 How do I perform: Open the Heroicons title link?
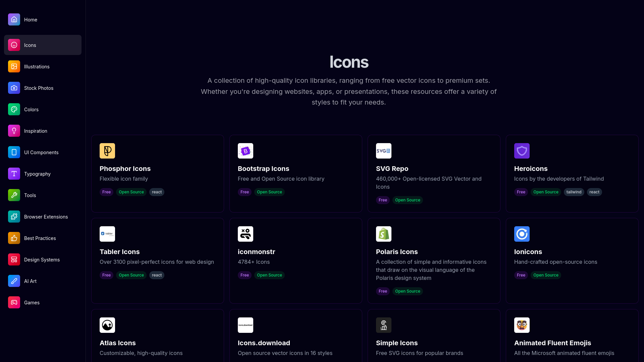tap(531, 169)
